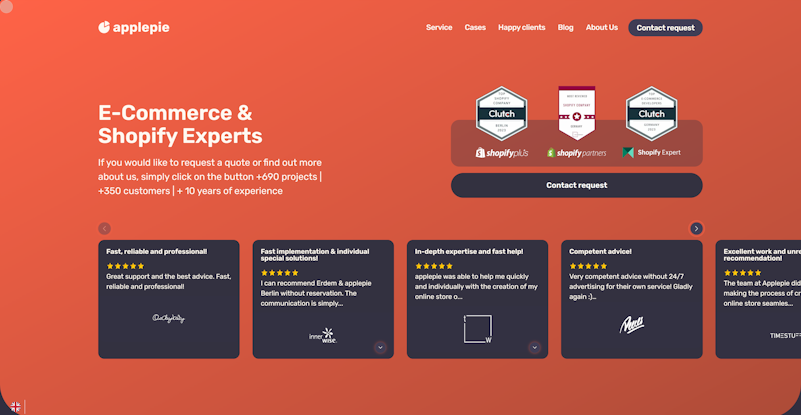This screenshot has height=415, width=801.
Task: Click the Shopify Plus logo
Action: pyautogui.click(x=502, y=152)
